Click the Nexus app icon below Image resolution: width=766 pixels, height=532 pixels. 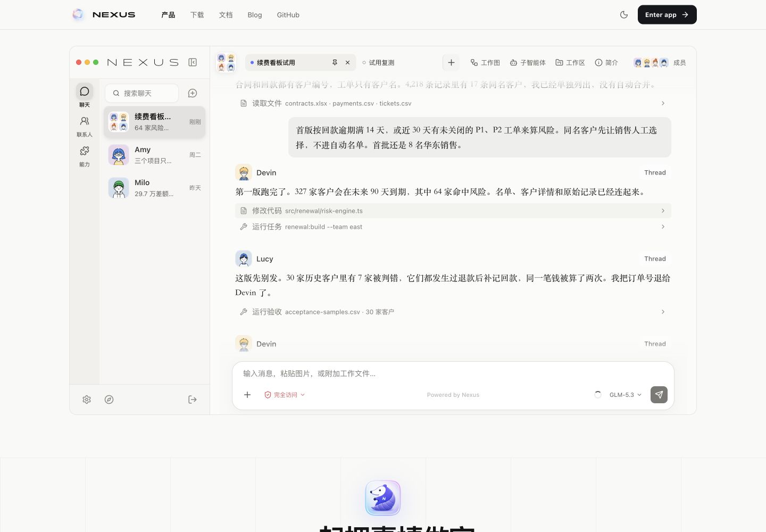coord(383,498)
